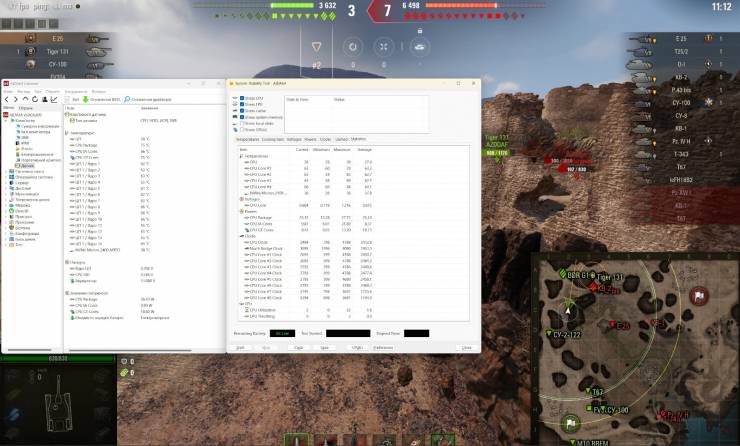The width and height of the screenshot is (740, 446).
Task: Toggle the Stress FPU checkbox
Action: (242, 104)
